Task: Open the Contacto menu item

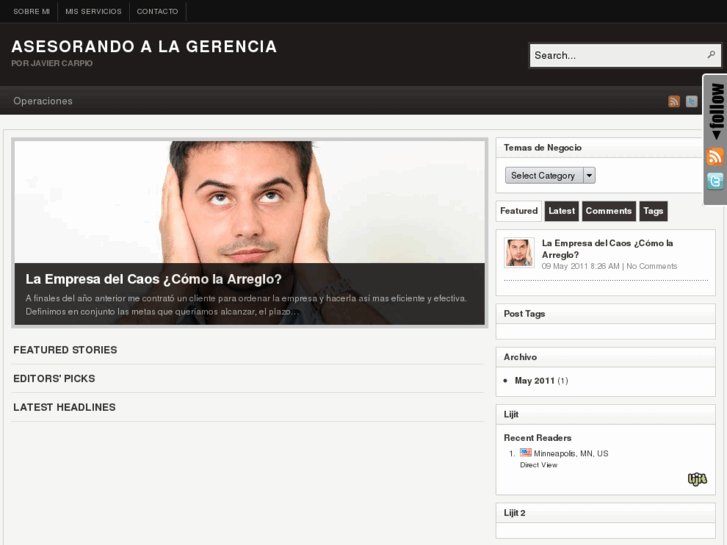Action: 157,12
